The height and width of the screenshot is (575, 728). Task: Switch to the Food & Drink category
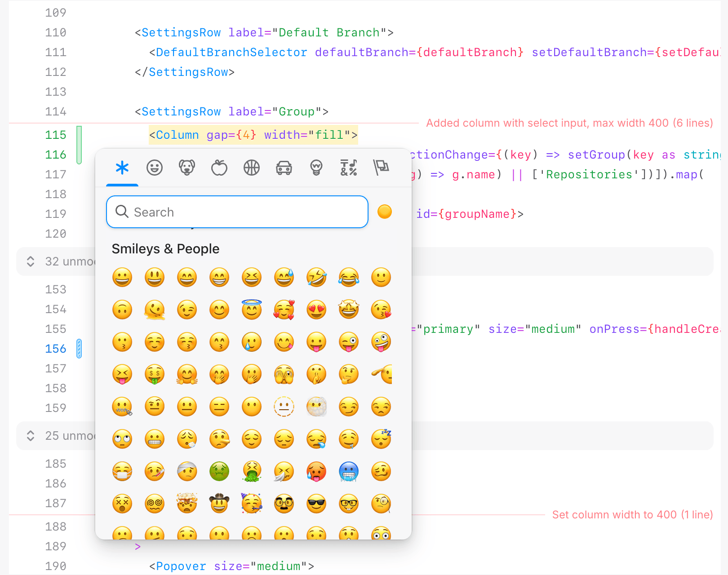(x=219, y=168)
